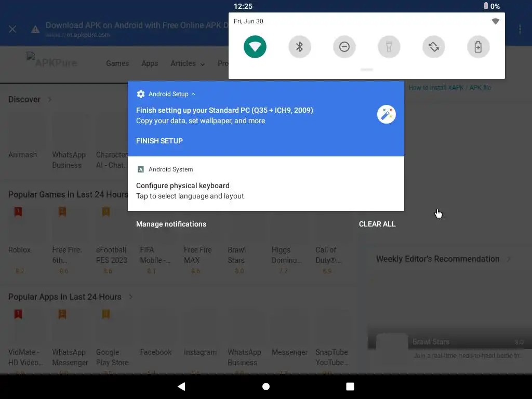Toggle Do Not Disturb tile
The image size is (532, 399).
[x=344, y=47]
